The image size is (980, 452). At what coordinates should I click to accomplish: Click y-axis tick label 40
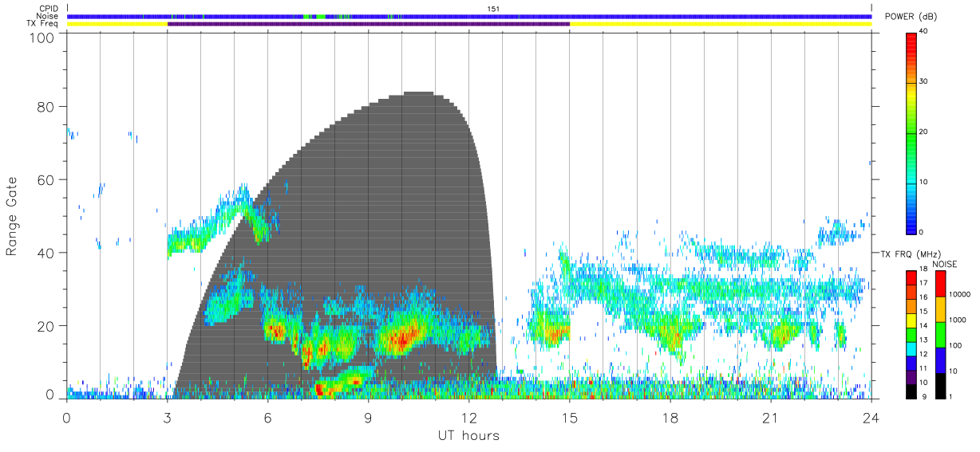pos(46,253)
